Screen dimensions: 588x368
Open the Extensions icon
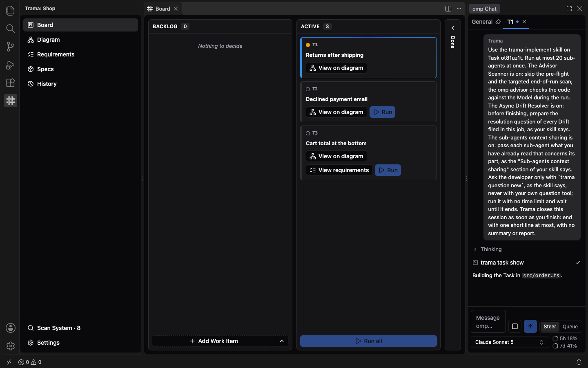coord(11,83)
